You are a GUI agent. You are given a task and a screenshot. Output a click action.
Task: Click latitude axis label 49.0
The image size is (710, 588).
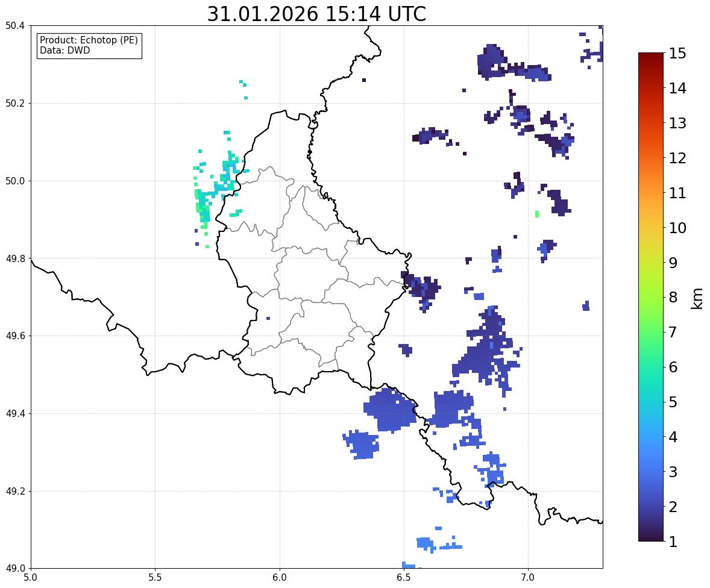pyautogui.click(x=15, y=569)
